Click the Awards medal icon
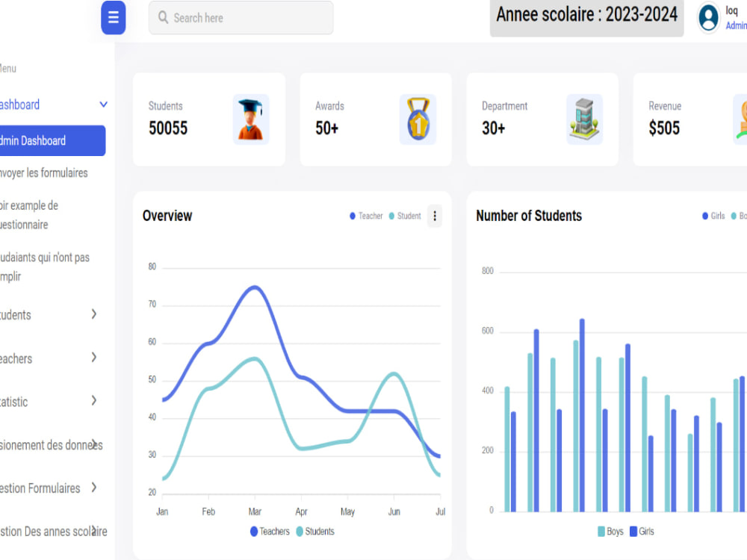 pyautogui.click(x=418, y=119)
